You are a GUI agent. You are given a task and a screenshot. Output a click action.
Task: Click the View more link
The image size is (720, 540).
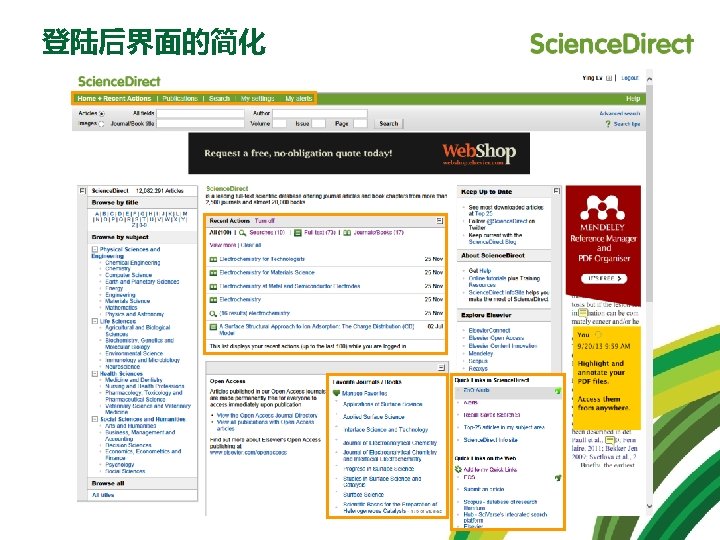click(x=223, y=245)
